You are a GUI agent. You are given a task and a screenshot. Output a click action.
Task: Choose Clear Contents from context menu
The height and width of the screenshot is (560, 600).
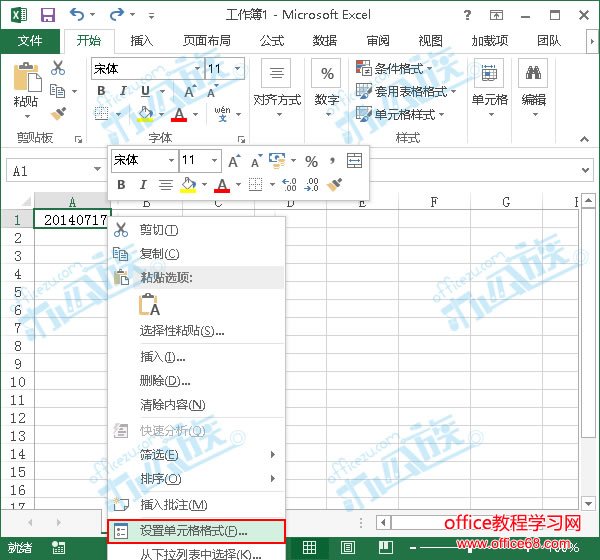(197, 405)
